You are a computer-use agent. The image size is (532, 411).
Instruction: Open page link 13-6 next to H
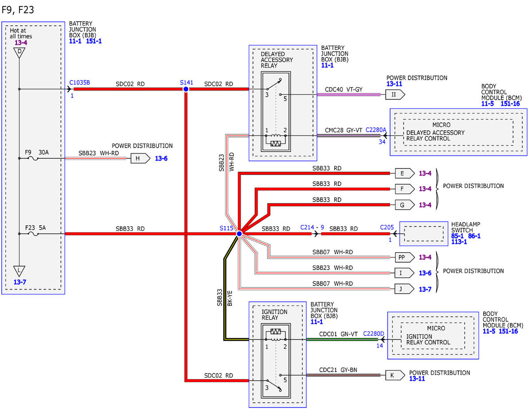tap(161, 158)
